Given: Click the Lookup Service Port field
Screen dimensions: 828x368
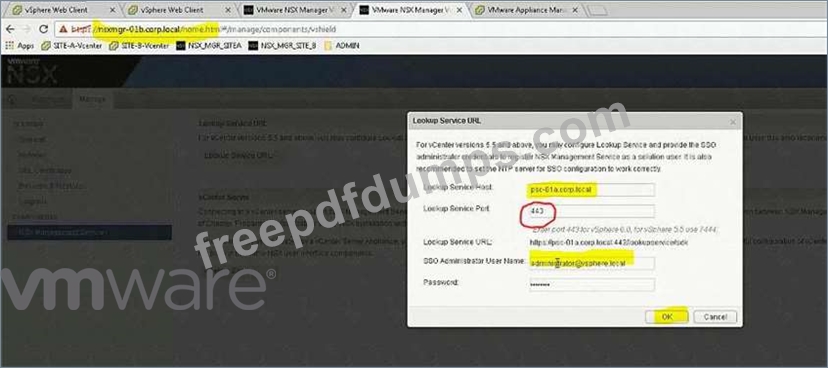Looking at the screenshot, I should coord(591,211).
